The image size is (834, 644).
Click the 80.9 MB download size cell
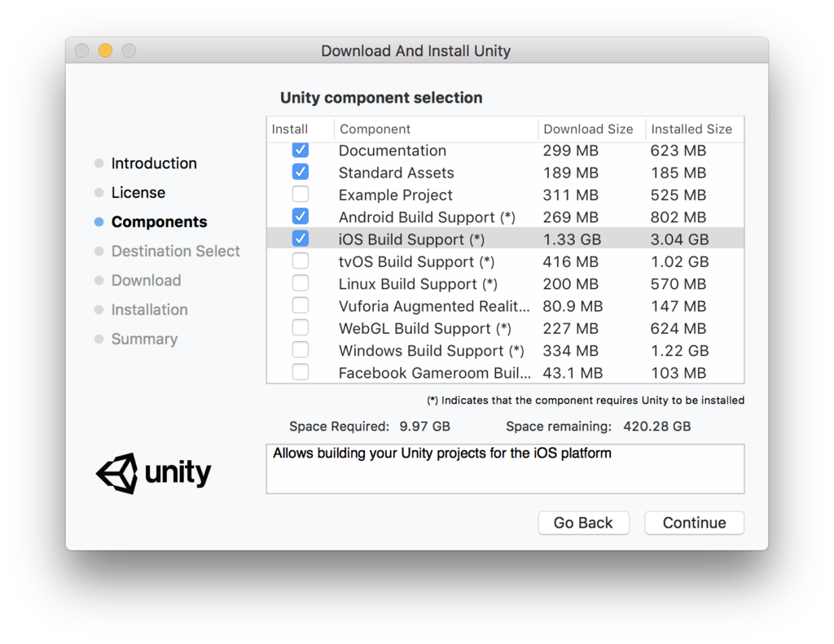(573, 306)
